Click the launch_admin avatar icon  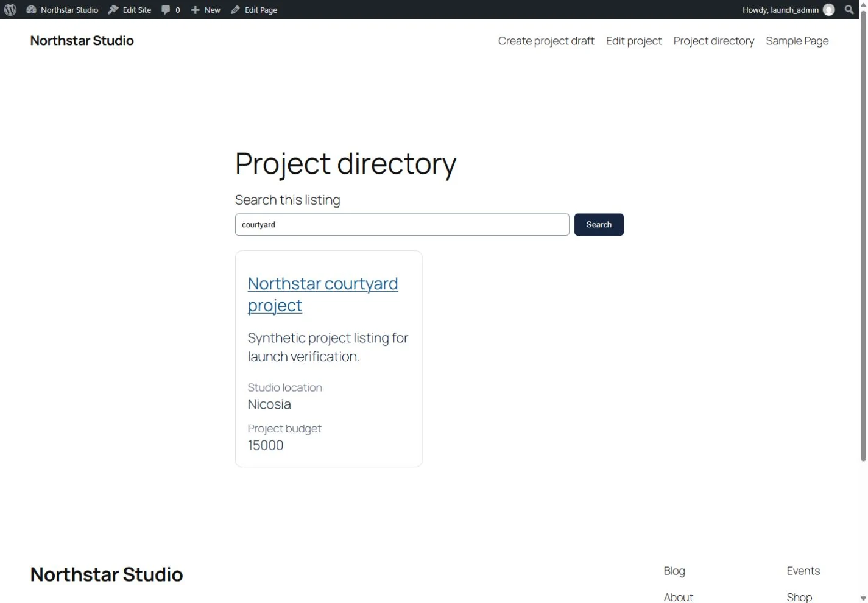[829, 10]
